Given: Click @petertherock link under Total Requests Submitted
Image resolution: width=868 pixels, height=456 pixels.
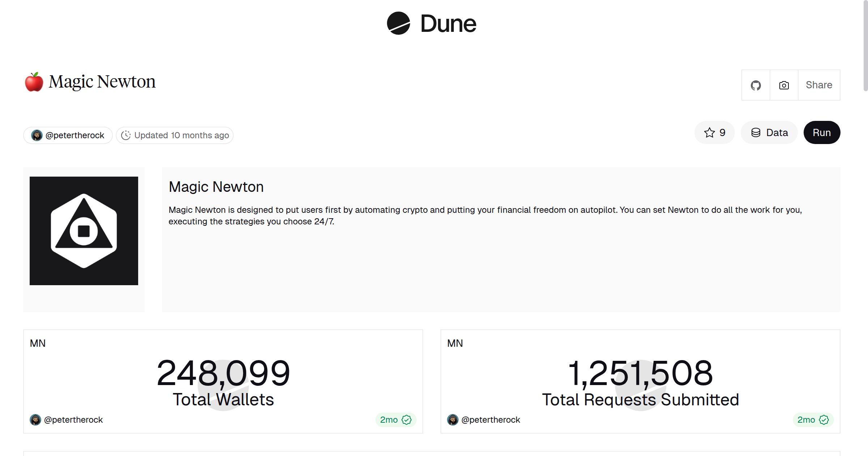Looking at the screenshot, I should 491,420.
